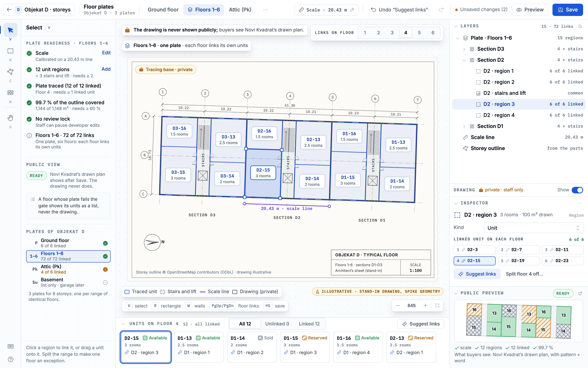Expand Section D1 in layers

point(464,126)
